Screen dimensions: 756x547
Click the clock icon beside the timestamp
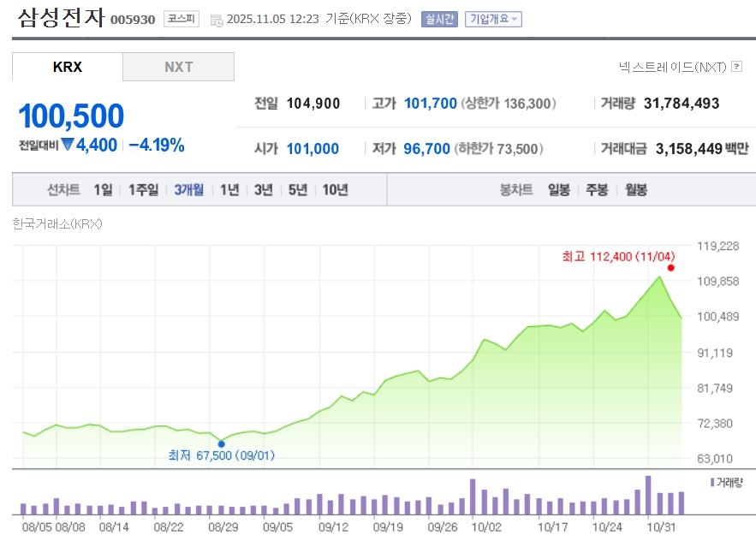click(216, 20)
